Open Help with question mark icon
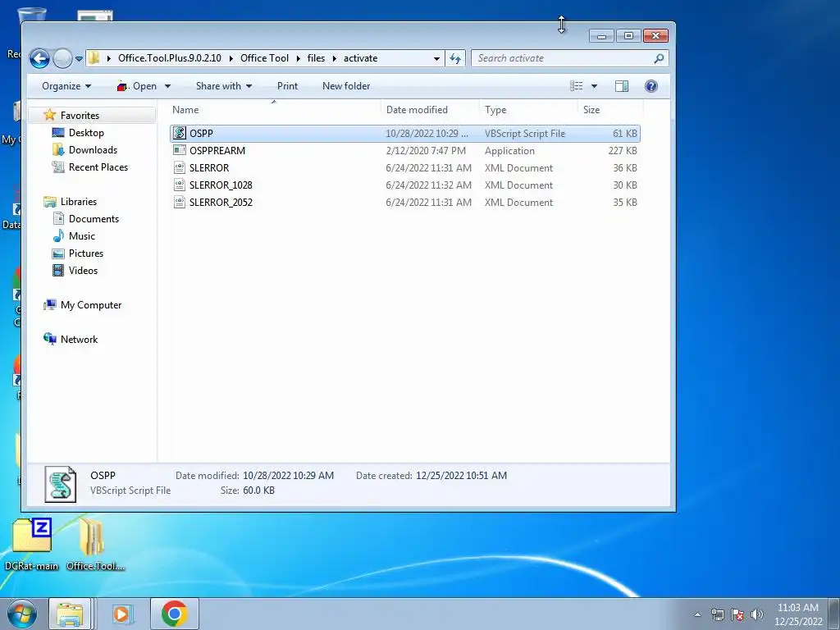Image resolution: width=840 pixels, height=630 pixels. 651,85
